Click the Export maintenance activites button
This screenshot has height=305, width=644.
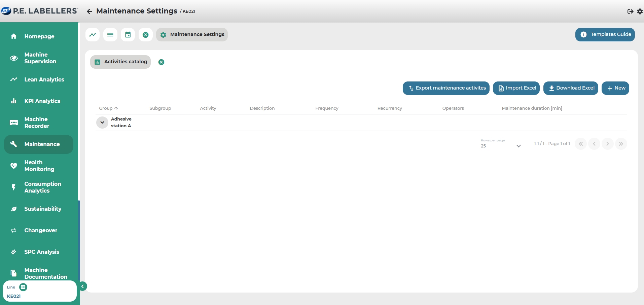click(x=446, y=88)
